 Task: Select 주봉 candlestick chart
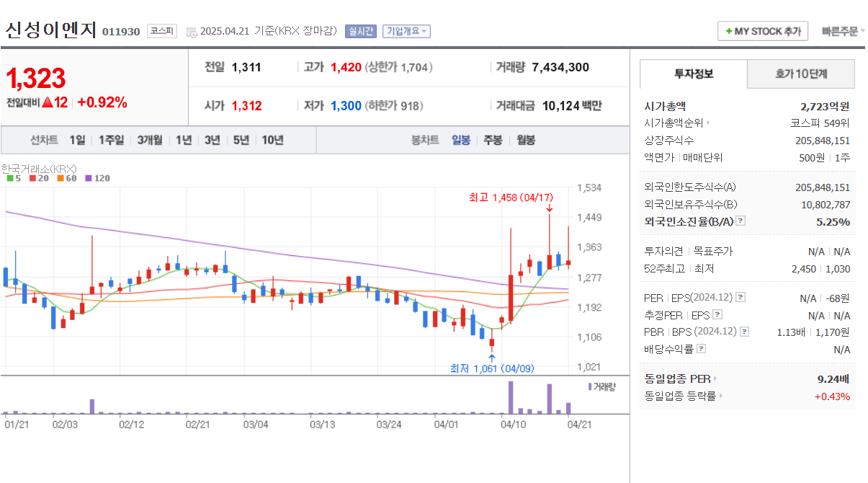coord(493,140)
